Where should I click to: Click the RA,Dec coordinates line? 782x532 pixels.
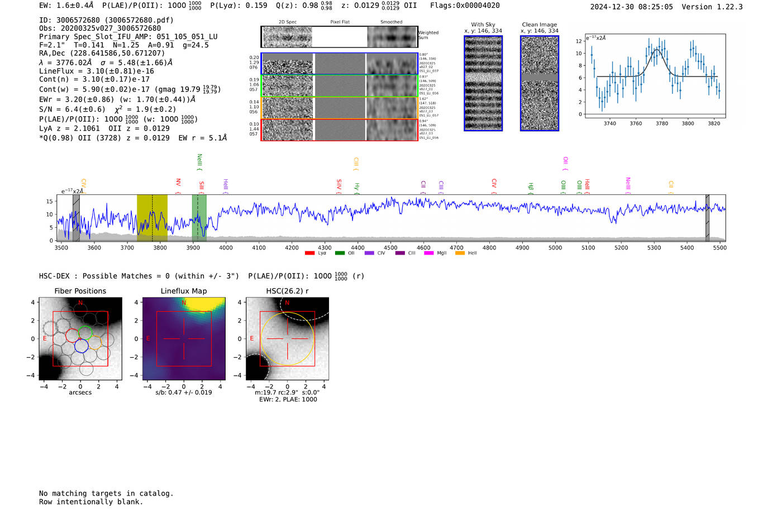click(102, 53)
